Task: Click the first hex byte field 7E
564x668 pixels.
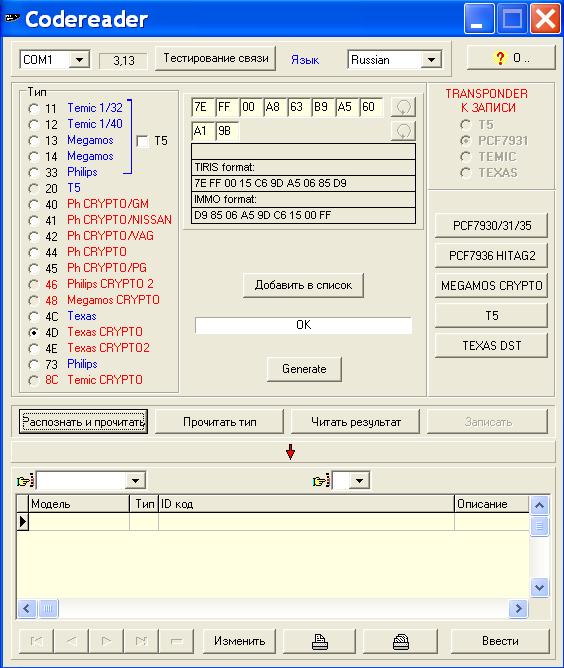Action: [x=203, y=107]
